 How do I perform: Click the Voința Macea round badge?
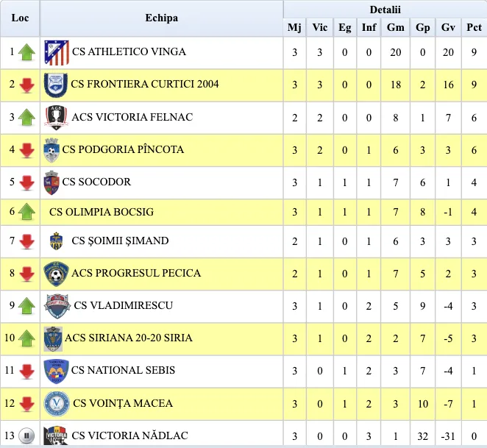pos(57,404)
